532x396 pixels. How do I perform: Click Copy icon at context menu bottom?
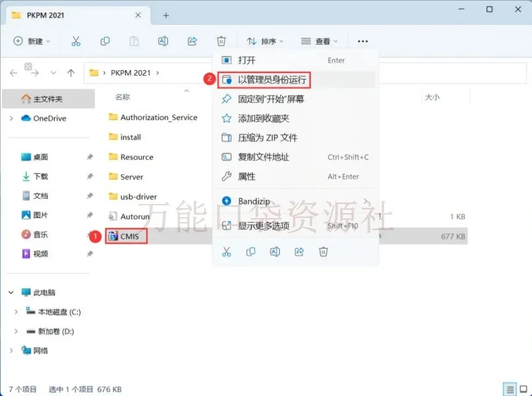pyautogui.click(x=251, y=252)
